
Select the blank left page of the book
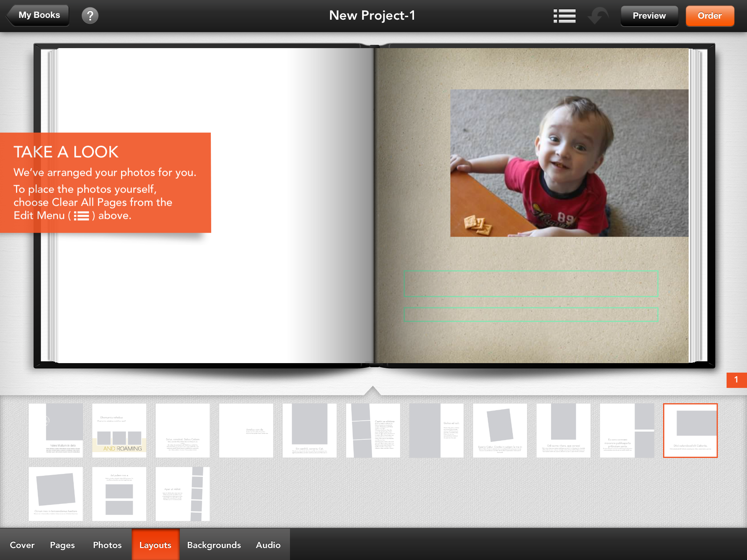[x=215, y=205]
